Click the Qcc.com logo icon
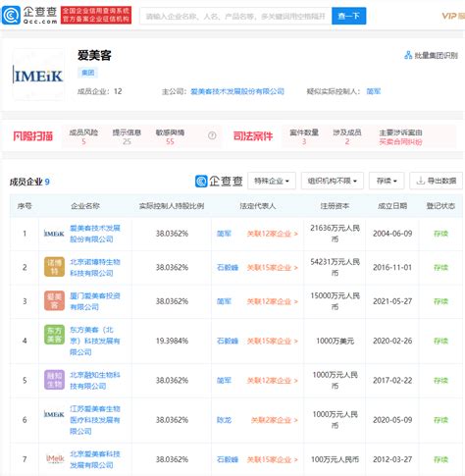 11,15
